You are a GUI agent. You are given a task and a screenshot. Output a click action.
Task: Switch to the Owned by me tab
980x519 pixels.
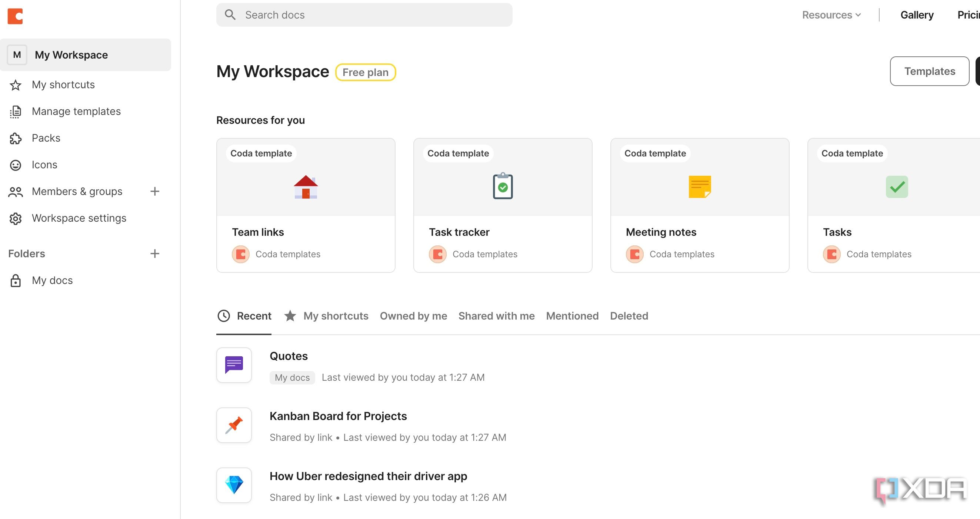(x=414, y=316)
